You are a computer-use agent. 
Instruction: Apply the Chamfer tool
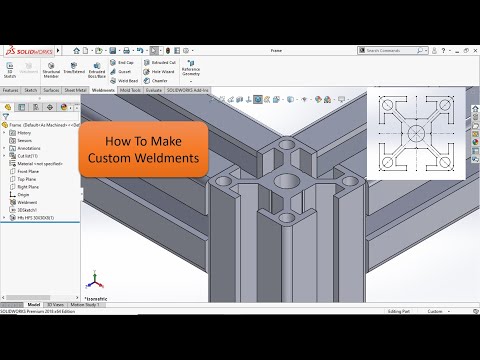click(156, 81)
